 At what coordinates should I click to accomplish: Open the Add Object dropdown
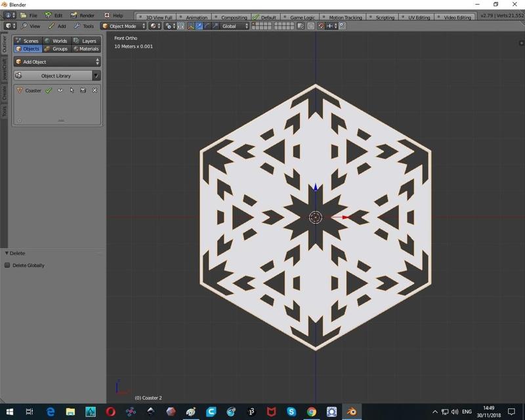(57, 62)
